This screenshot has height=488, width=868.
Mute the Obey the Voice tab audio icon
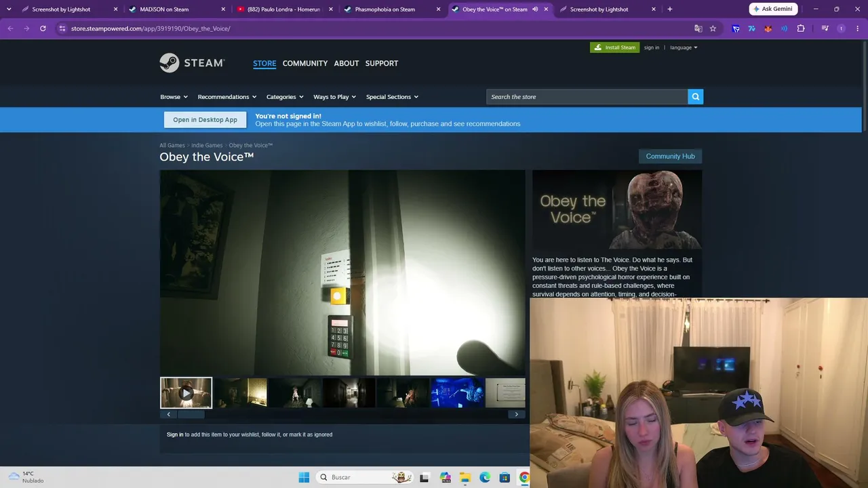coord(535,9)
